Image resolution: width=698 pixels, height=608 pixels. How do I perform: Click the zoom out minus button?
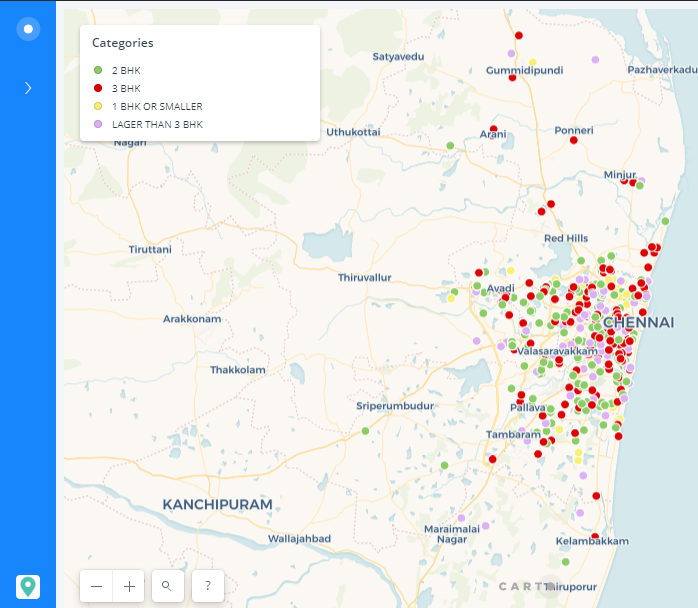point(96,587)
